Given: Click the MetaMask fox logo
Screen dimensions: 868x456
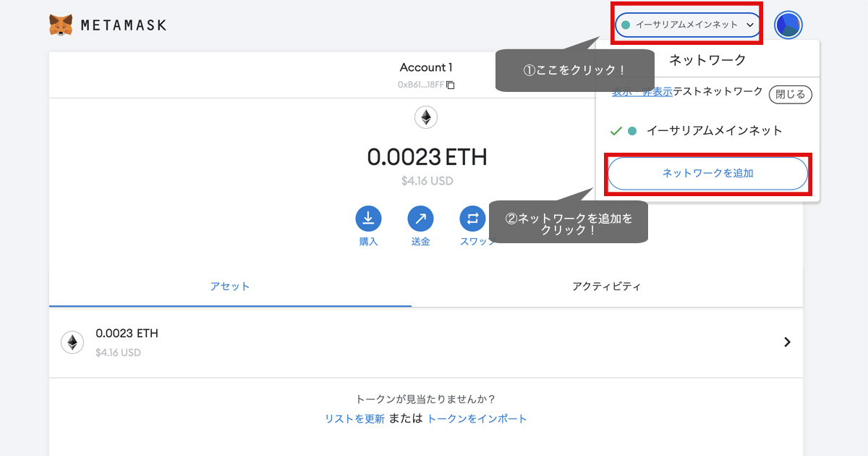Looking at the screenshot, I should pos(61,25).
